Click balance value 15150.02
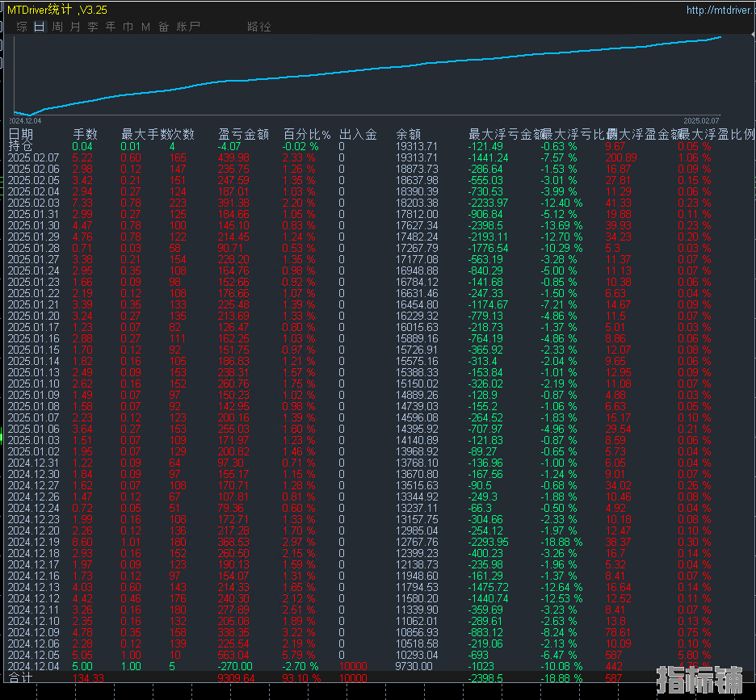 [x=417, y=384]
